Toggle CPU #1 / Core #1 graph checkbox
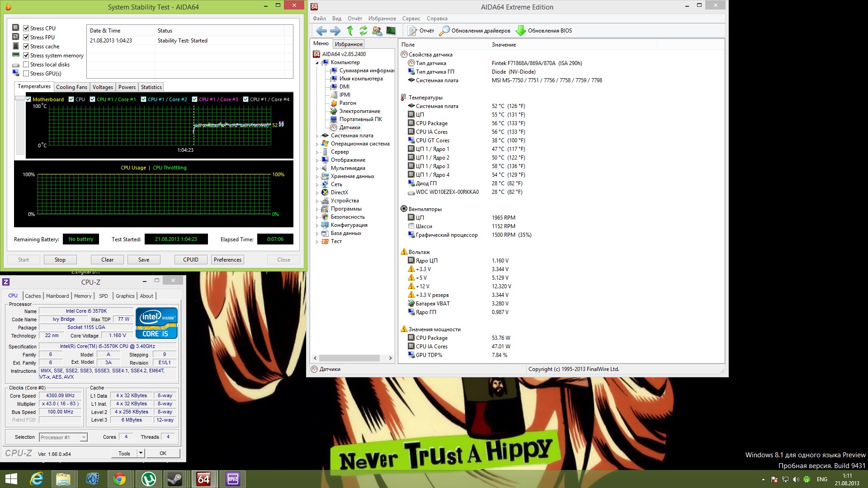Viewport: 868px width, 488px height. [93, 99]
